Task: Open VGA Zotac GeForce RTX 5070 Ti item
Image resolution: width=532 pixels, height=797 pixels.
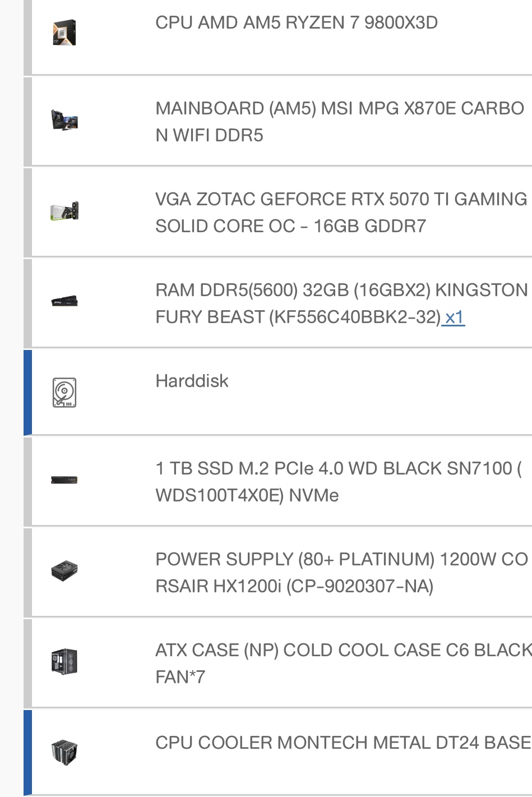Action: [x=341, y=213]
